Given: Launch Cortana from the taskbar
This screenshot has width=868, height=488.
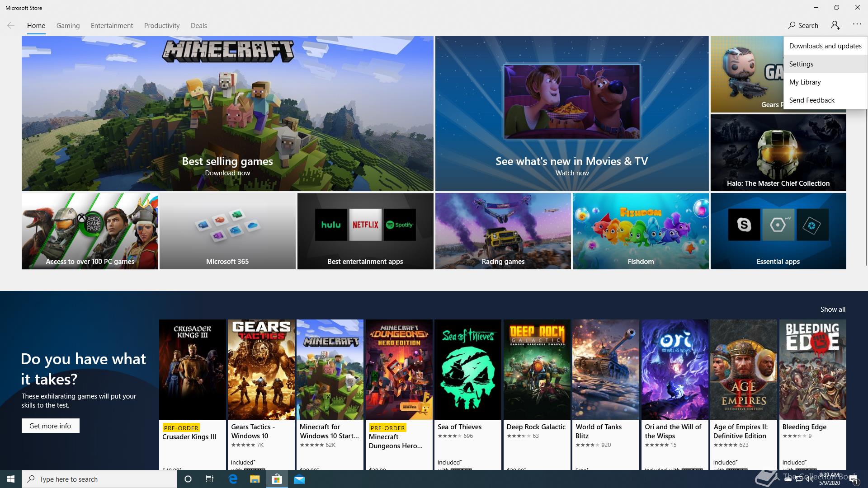Looking at the screenshot, I should coord(188,479).
